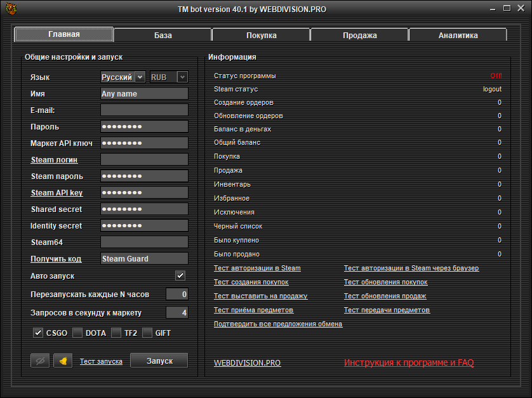Switch to the База tab
This screenshot has height=398, width=532.
click(163, 36)
